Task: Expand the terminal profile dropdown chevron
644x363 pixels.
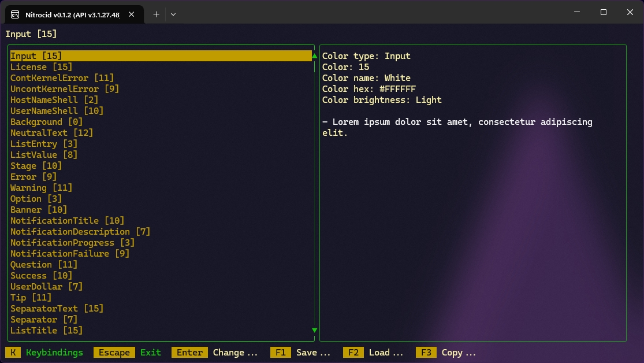Action: [x=173, y=14]
